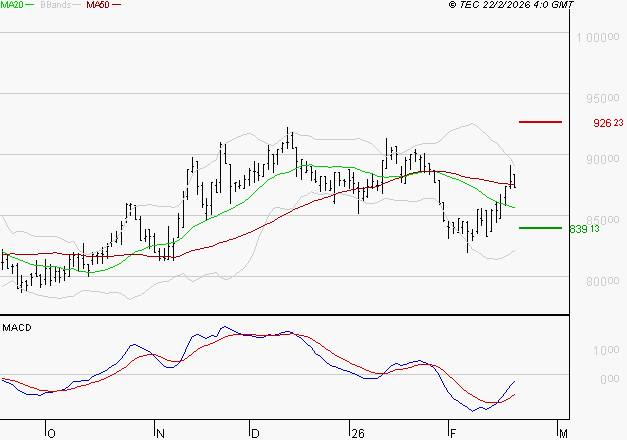Click the green support line marker
This screenshot has width=627, height=440.
(x=540, y=228)
